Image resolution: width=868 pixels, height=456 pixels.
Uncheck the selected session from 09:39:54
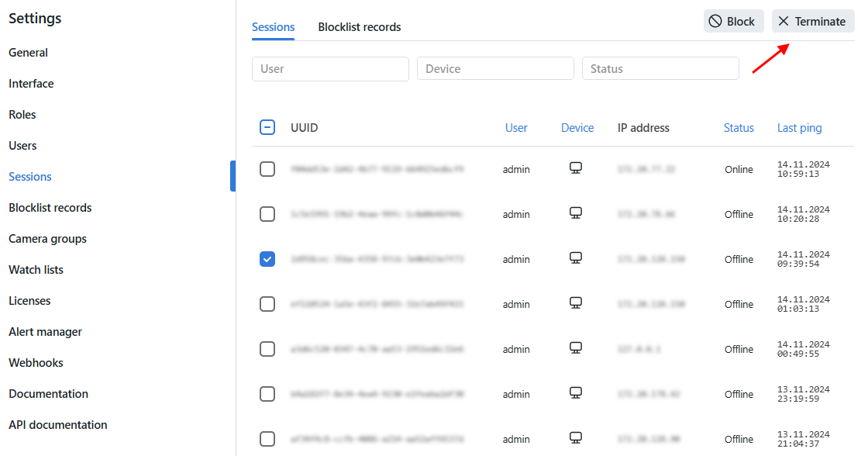267,259
